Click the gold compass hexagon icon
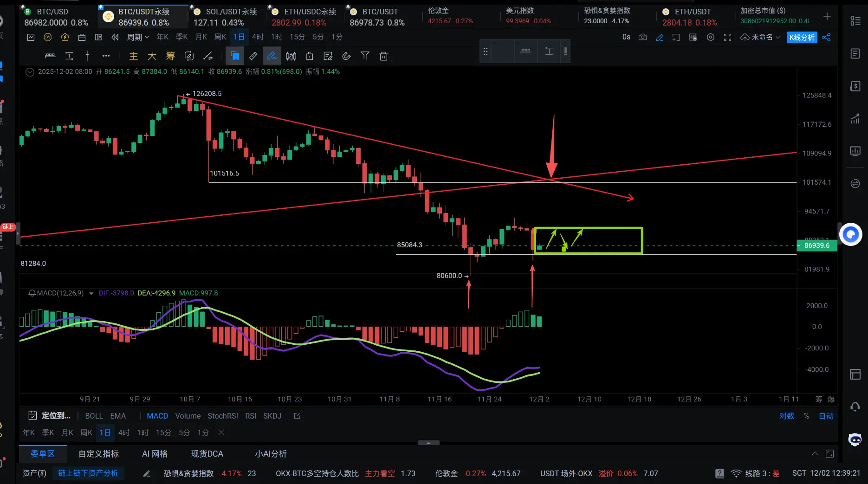Viewport: 868px width, 484px height. pyautogui.click(x=47, y=37)
